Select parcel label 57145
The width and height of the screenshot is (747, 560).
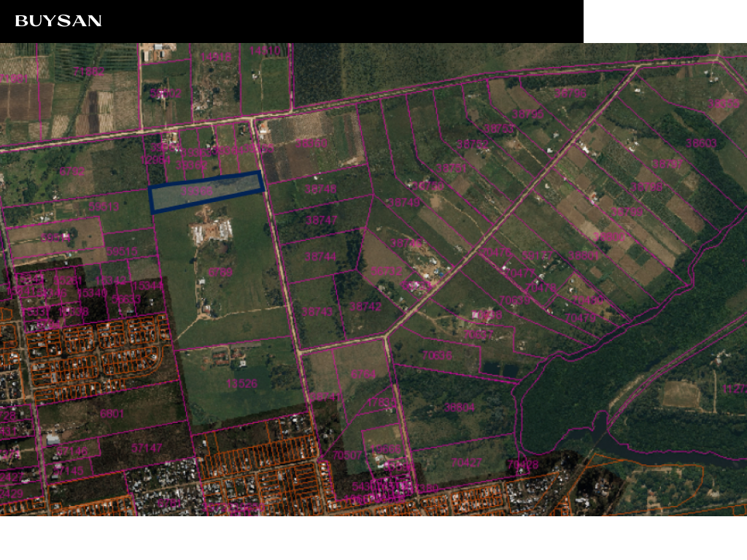[68, 470]
